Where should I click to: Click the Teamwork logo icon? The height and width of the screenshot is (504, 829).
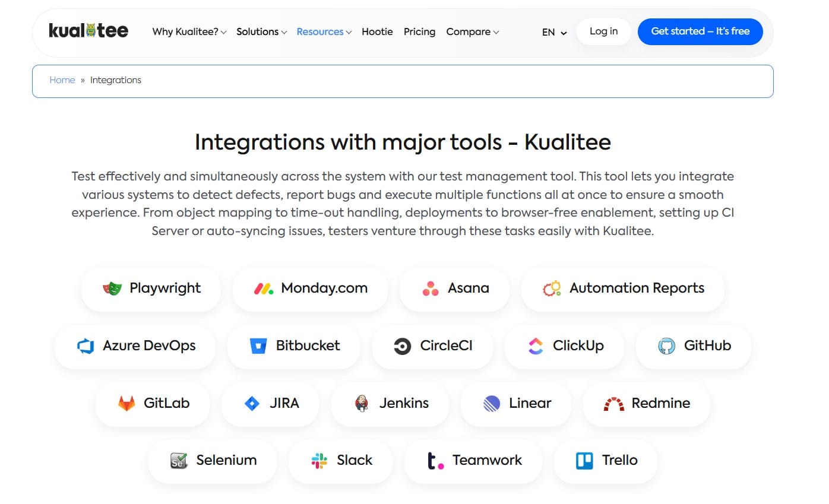tap(435, 461)
